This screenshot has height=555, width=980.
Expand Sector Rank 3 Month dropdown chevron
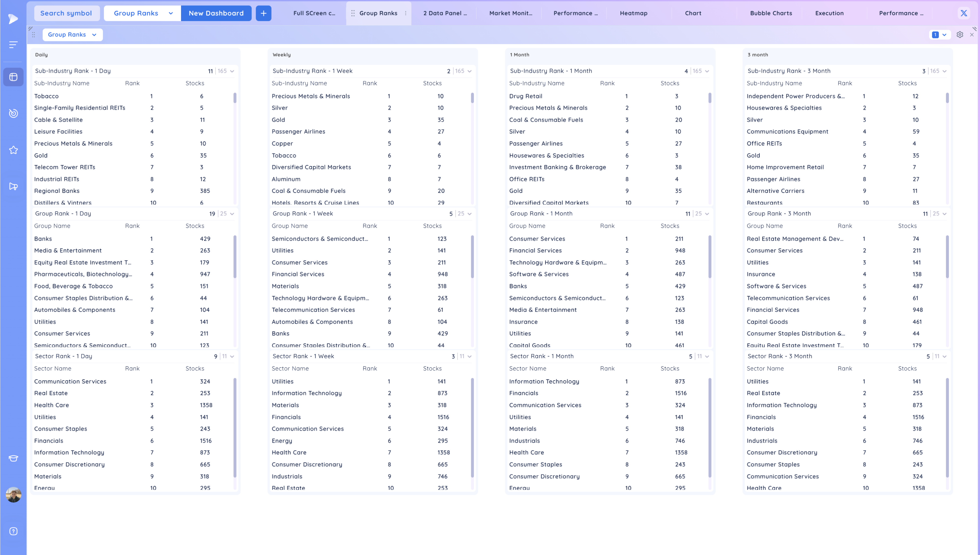(944, 356)
